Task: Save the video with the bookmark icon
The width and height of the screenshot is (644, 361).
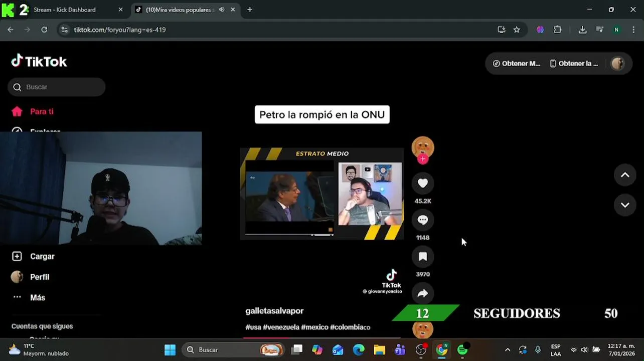Action: [423, 257]
